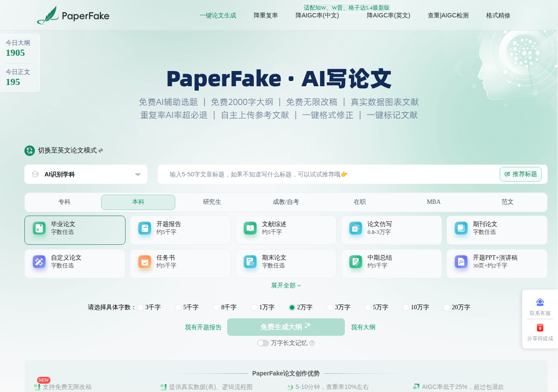The height and width of the screenshot is (392, 558).
Task: Switch to the MBA tab
Action: point(434,202)
